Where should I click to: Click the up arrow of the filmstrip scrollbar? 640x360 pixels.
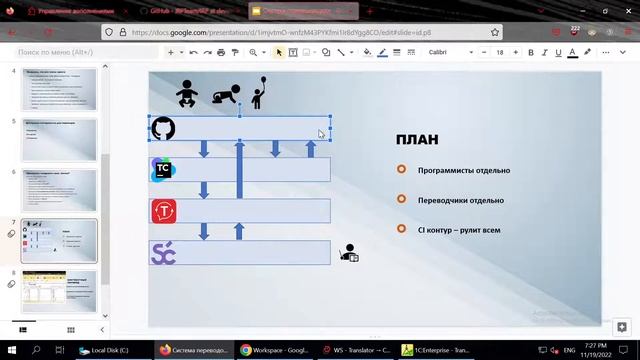pyautogui.click(x=105, y=66)
